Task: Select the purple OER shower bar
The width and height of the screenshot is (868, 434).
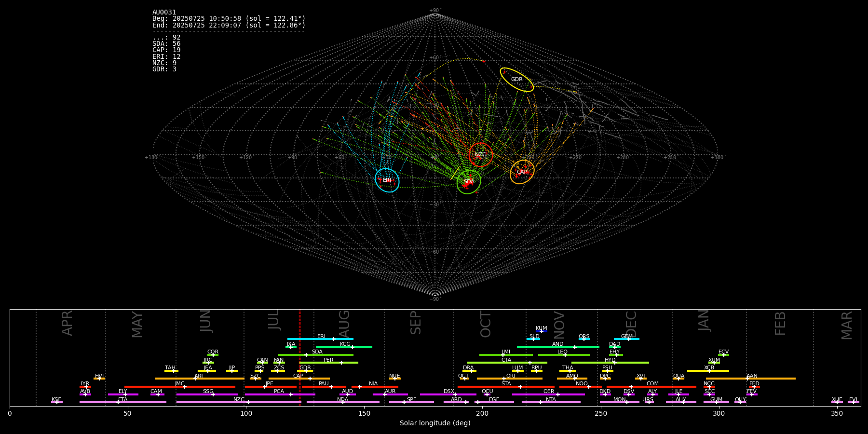Action: [x=548, y=394]
